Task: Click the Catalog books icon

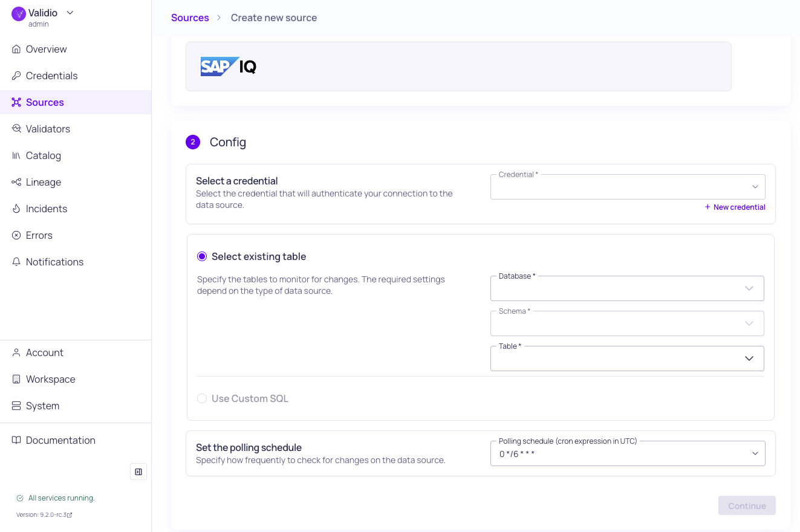Action: (16, 155)
